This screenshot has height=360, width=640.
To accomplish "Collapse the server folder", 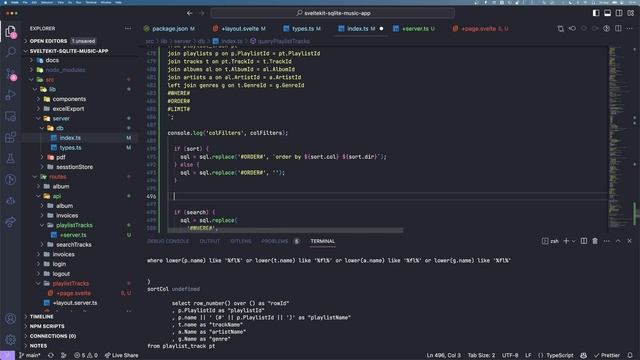I will coord(39,118).
